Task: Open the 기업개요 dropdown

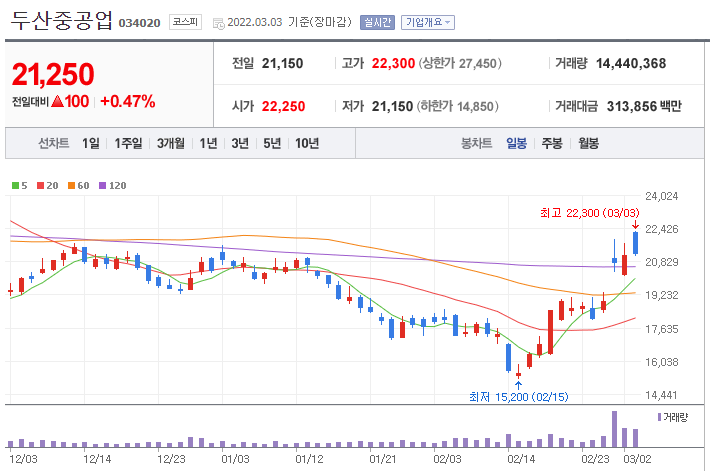Action: click(427, 22)
